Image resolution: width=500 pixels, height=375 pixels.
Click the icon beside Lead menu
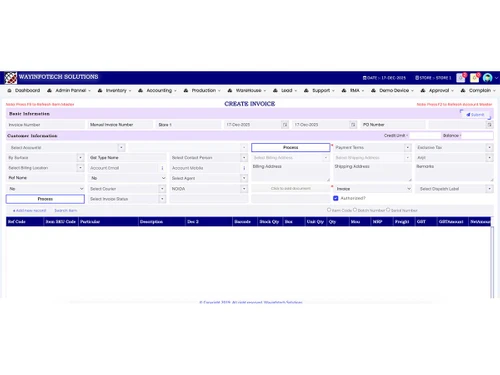[275, 90]
